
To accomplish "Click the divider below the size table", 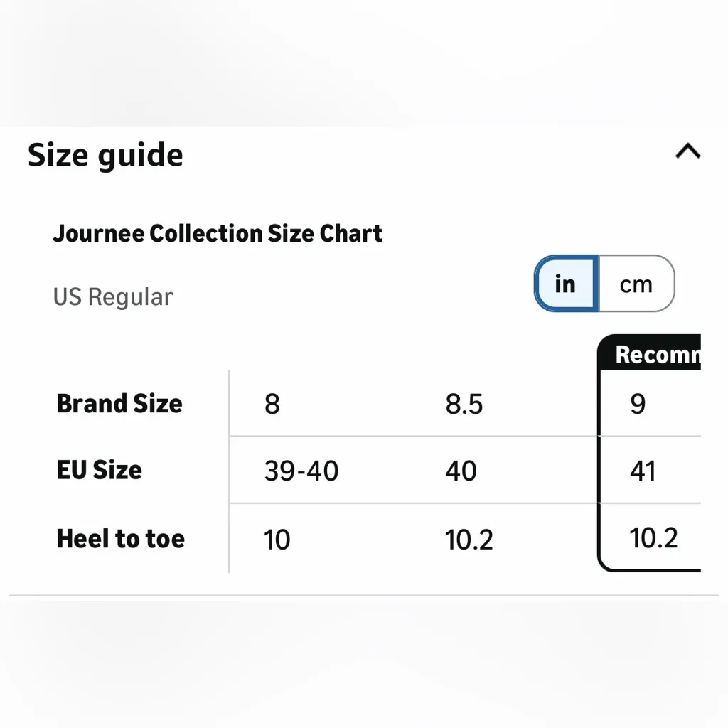I will click(x=364, y=595).
